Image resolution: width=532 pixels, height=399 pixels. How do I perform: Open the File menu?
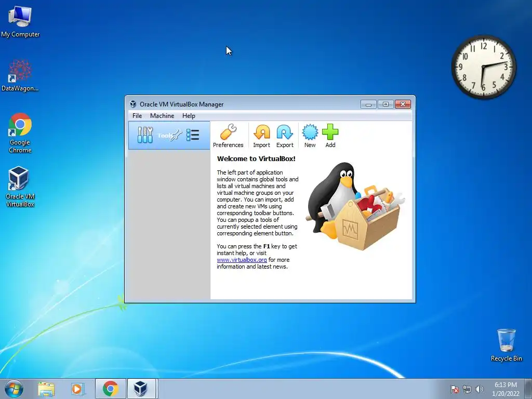pos(137,116)
